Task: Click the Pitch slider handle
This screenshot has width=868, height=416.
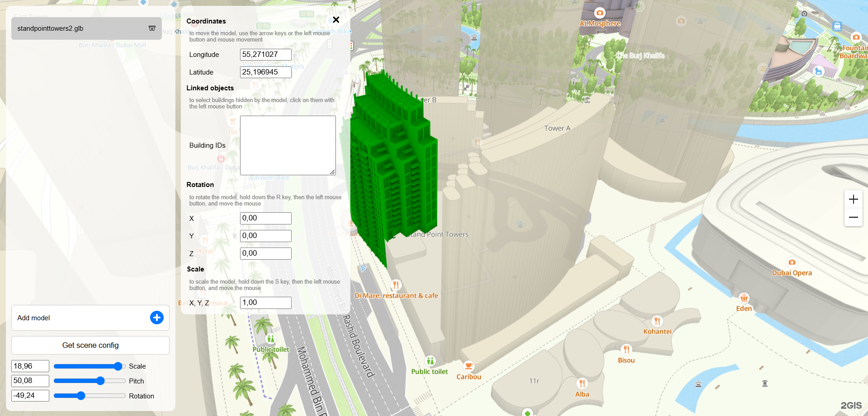Action: tap(100, 381)
